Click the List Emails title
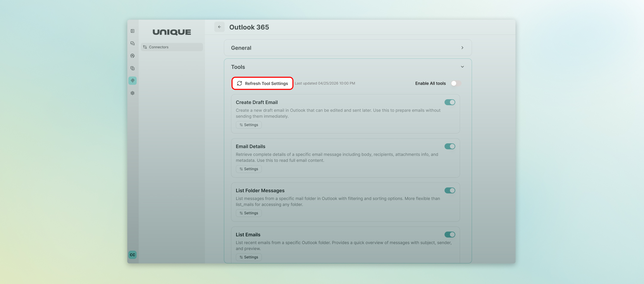This screenshot has height=284, width=644. click(248, 235)
